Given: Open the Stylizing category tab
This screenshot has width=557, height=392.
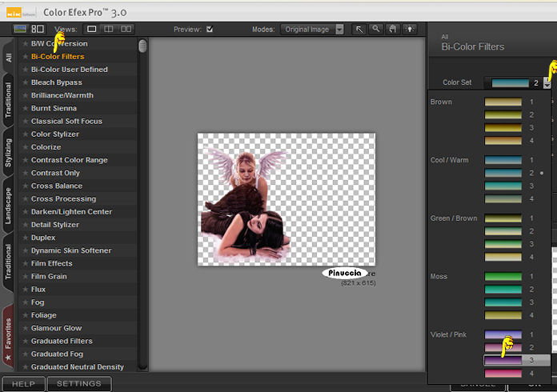Looking at the screenshot, I should click(8, 153).
